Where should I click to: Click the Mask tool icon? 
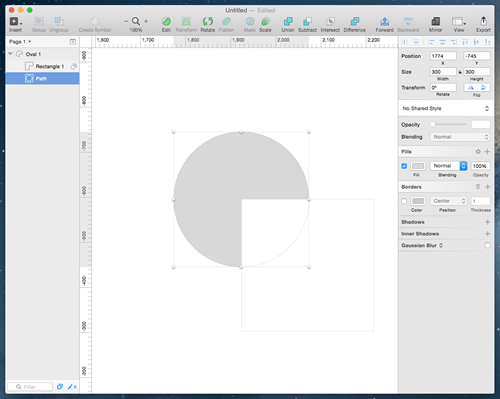250,22
